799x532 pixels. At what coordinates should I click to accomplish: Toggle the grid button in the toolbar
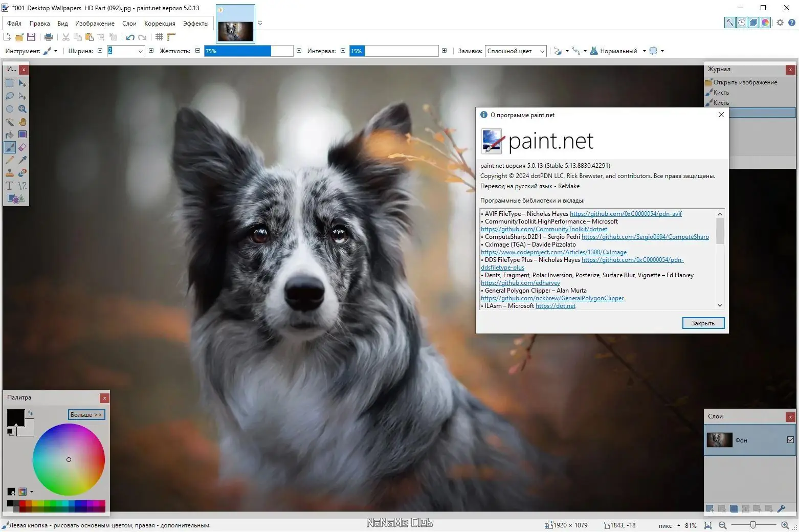159,37
